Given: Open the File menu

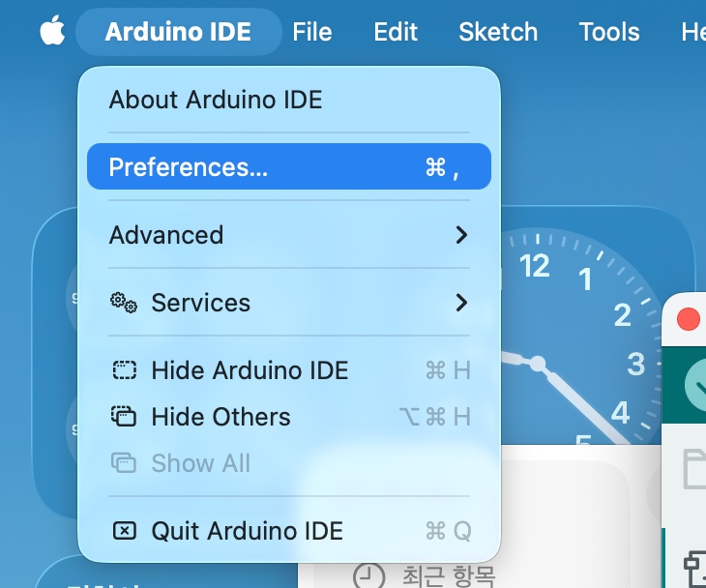Looking at the screenshot, I should click(312, 32).
